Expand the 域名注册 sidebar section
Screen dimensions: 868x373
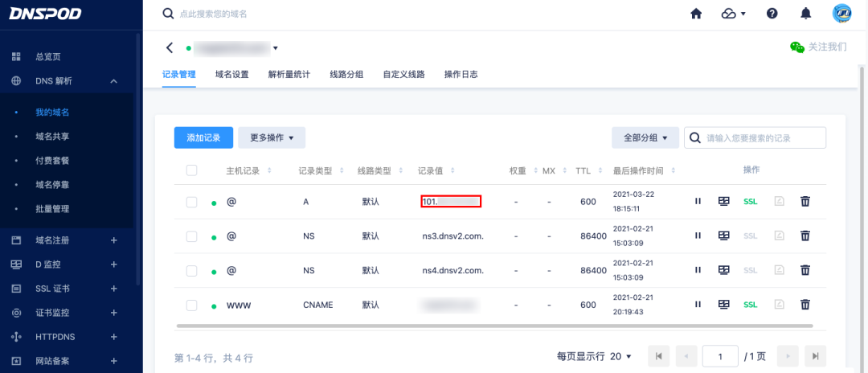pos(113,240)
